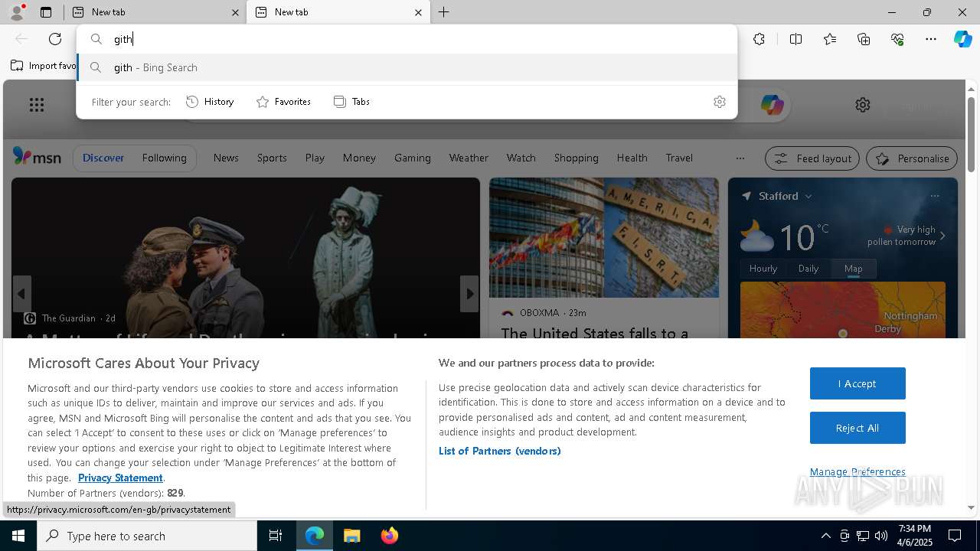The image size is (980, 551).
Task: Open the apps grid launcher icon
Action: coord(36,105)
